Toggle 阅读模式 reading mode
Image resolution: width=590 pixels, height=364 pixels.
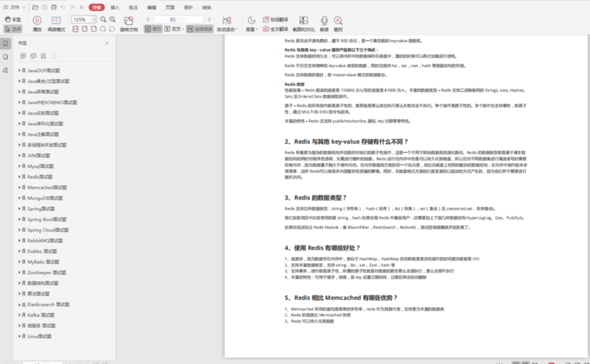[x=56, y=24]
